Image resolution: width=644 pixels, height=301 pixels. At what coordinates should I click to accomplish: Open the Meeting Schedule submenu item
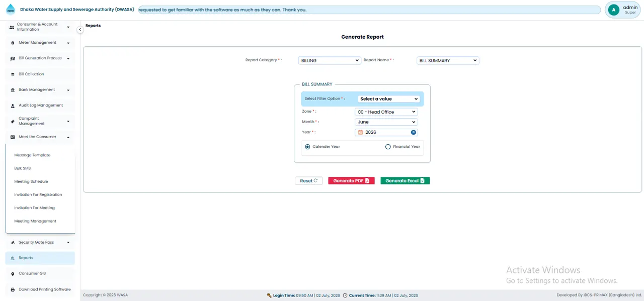click(x=31, y=181)
